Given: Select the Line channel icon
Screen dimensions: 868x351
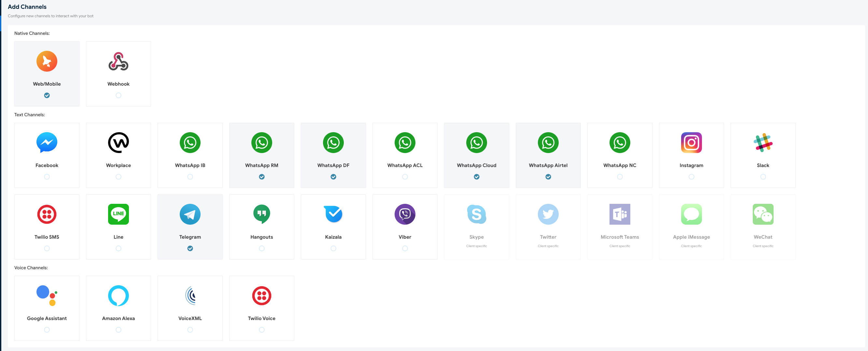Looking at the screenshot, I should point(118,214).
